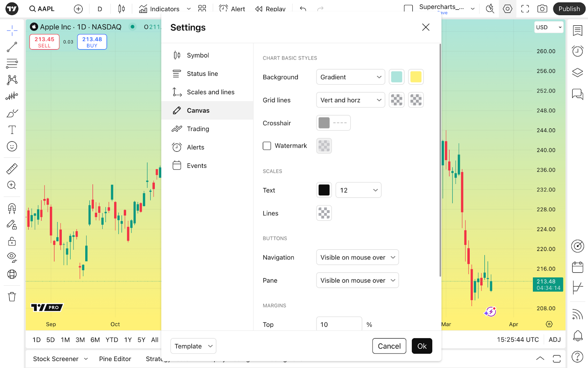Screen dimensions: 588x368
Task: Toggle hide all drawings eye icon
Action: click(12, 257)
